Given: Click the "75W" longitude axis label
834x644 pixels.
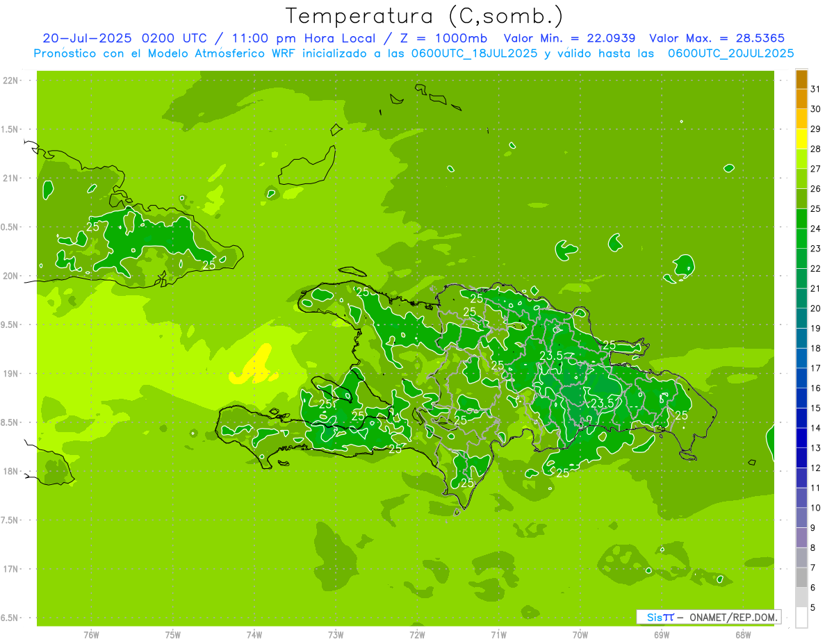Looking at the screenshot, I should click(x=172, y=634).
